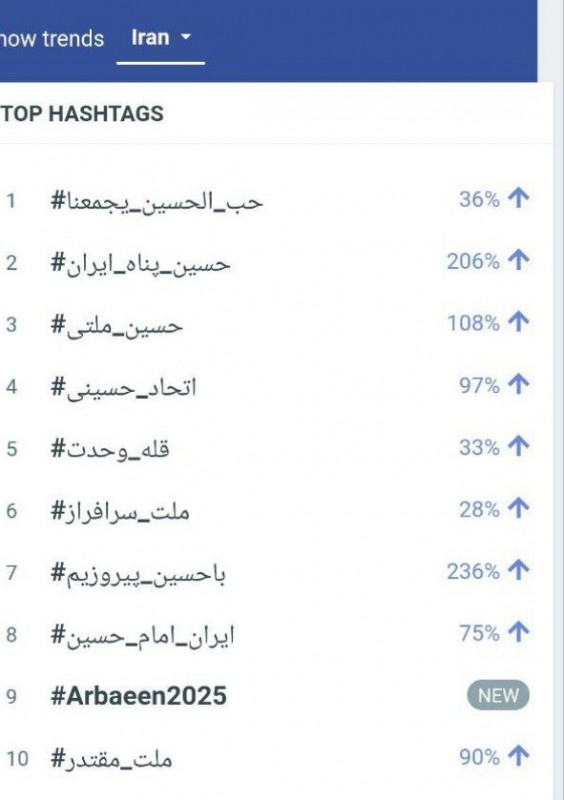Screen dimensions: 564x800
Task: Open the first ranked hashtag #حب_الحسين_يجمعنا
Action: tap(157, 202)
